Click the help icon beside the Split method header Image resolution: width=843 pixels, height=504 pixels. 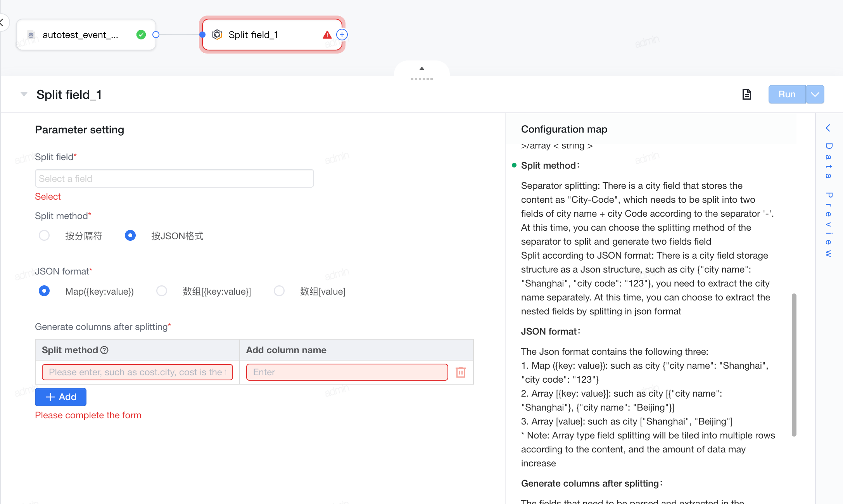tap(104, 350)
